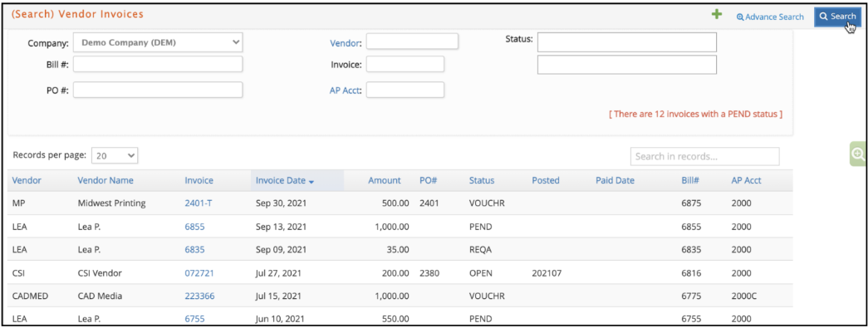The image size is (868, 328).
Task: Open invoice 6855
Action: click(194, 227)
